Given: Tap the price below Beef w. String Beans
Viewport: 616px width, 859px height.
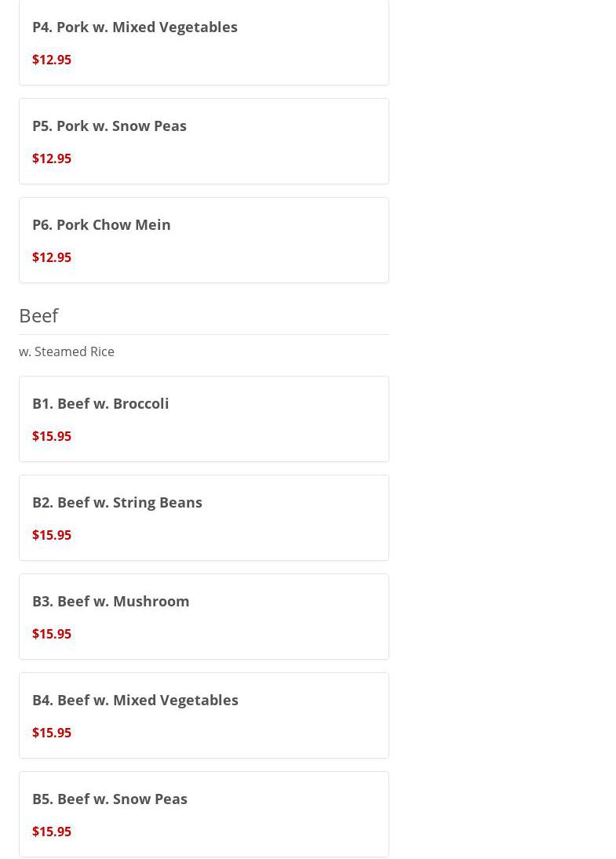Looking at the screenshot, I should (52, 535).
